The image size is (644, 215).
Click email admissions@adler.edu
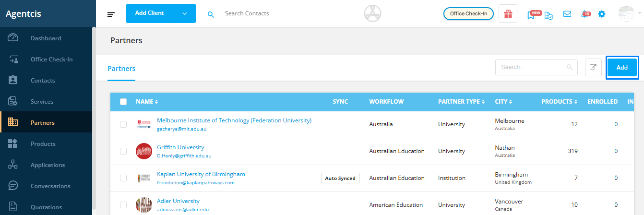point(183,210)
